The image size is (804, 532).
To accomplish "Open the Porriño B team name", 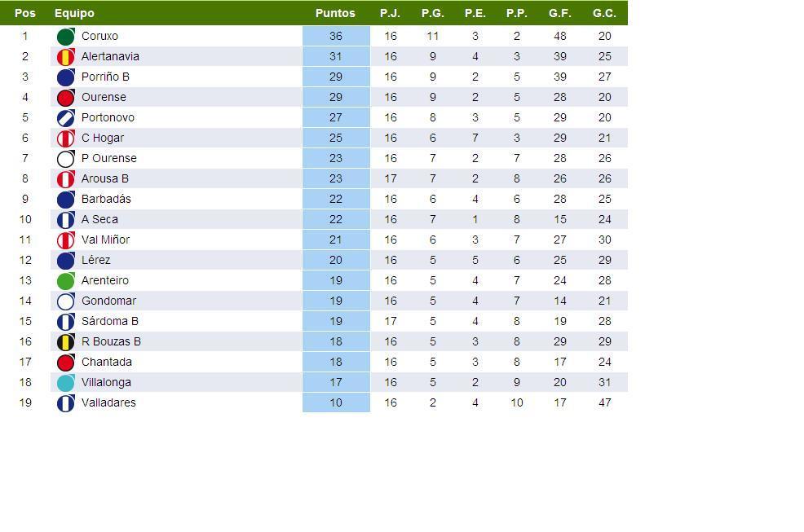I will pos(105,77).
